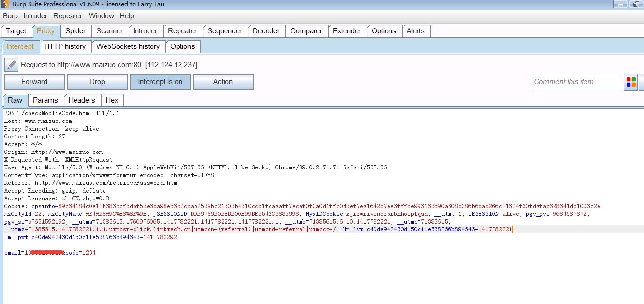Open the Repeater menu
Image resolution: width=644 pixels, height=304 pixels.
68,16
